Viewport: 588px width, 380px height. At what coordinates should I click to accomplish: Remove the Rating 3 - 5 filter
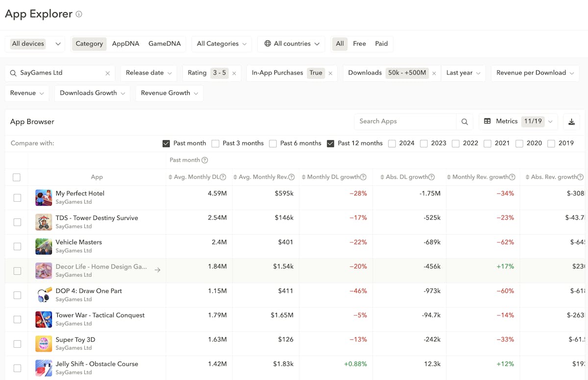(x=234, y=73)
